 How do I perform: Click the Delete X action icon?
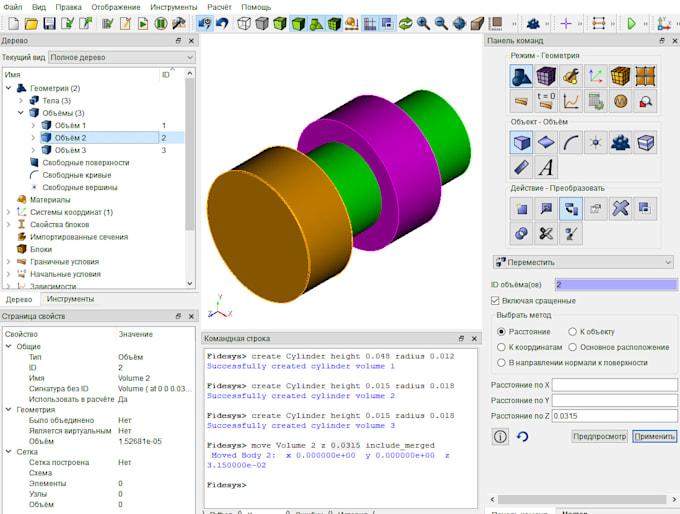coord(621,209)
